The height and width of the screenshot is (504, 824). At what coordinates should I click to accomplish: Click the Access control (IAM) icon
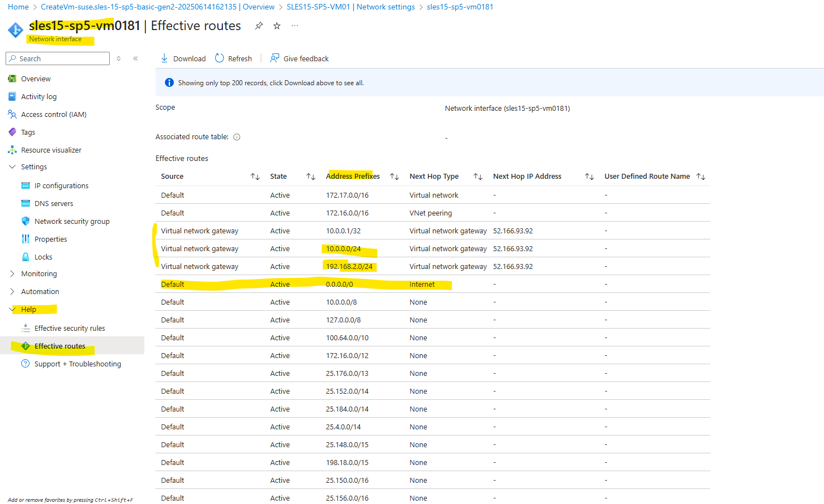(x=12, y=114)
